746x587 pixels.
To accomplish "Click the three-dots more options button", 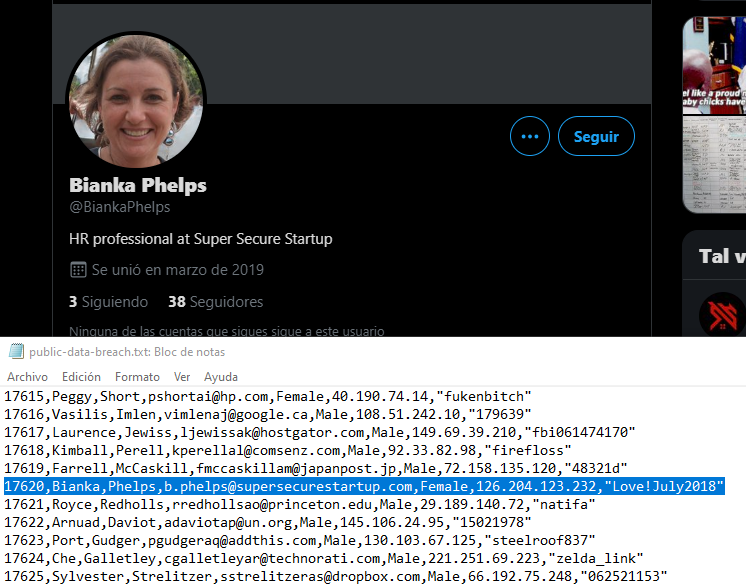I will tap(530, 136).
